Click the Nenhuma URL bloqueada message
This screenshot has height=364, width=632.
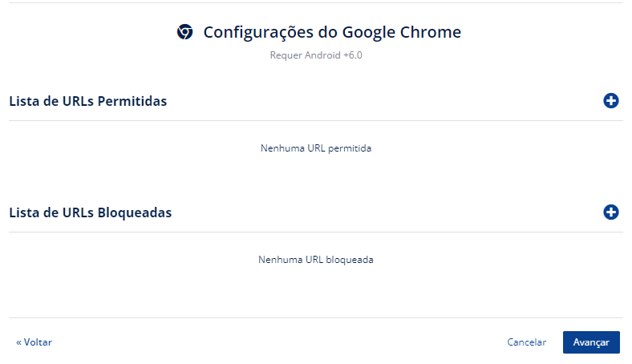coord(316,260)
